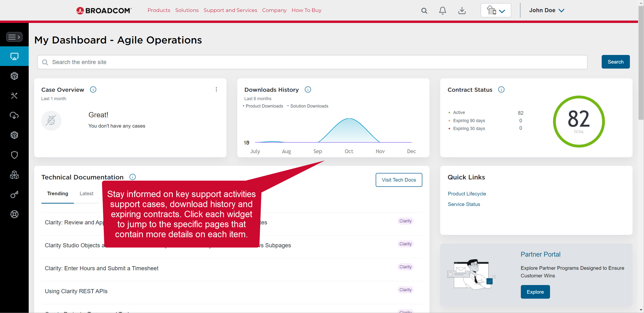
Task: Open the notifications bell icon
Action: [442, 11]
